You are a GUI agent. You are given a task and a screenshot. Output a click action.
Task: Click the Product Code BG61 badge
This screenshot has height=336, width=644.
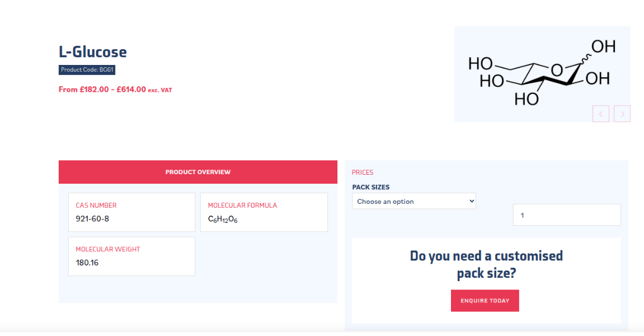coord(87,70)
